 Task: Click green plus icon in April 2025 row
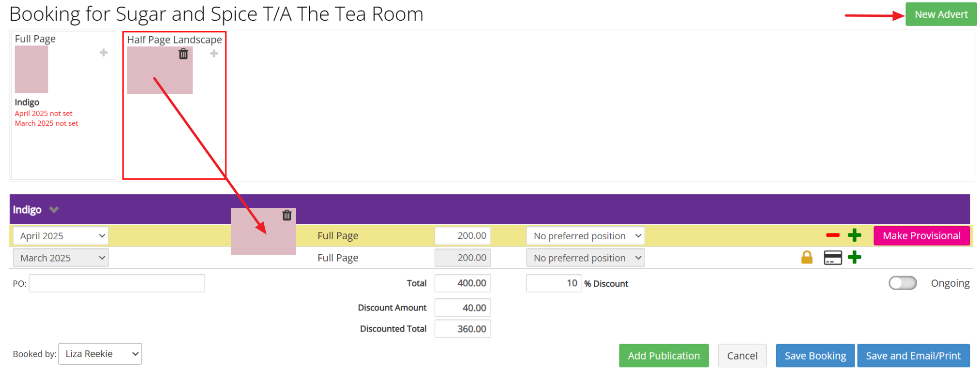[855, 235]
